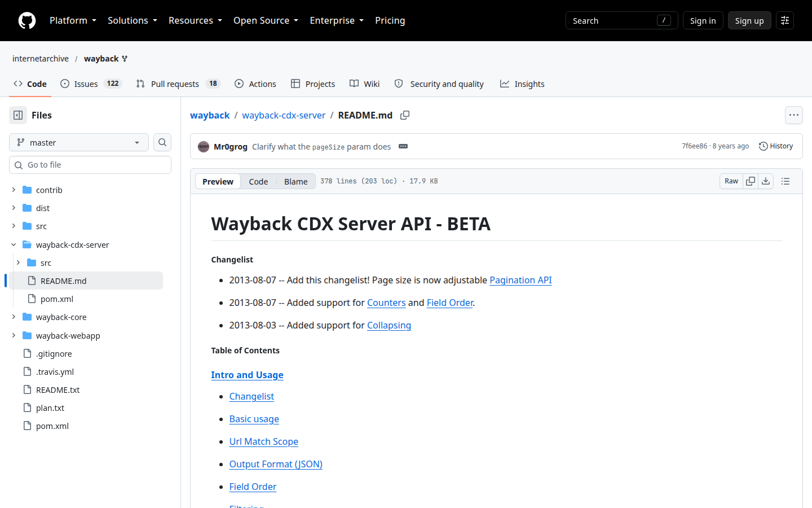Open the internetarchive owner link

point(41,59)
